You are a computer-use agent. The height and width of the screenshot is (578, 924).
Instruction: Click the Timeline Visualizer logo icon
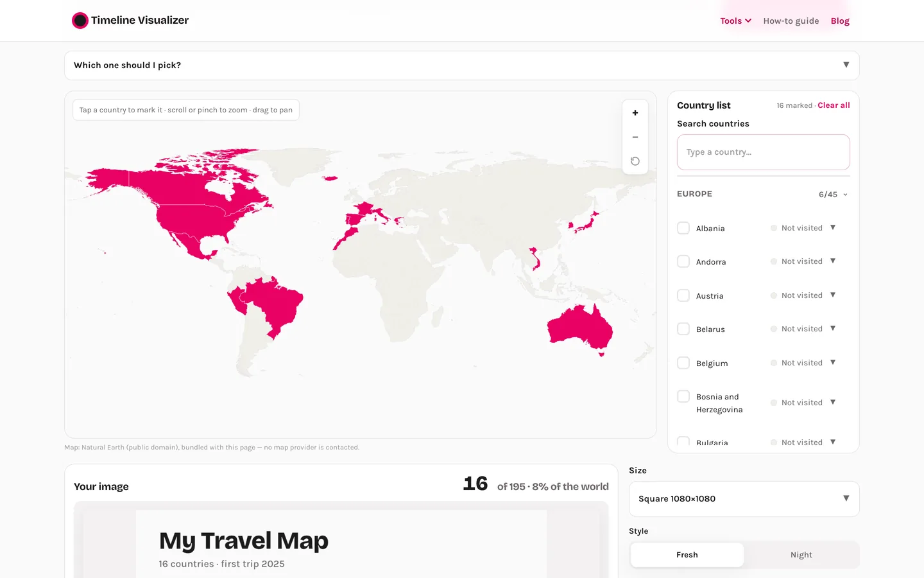(80, 21)
